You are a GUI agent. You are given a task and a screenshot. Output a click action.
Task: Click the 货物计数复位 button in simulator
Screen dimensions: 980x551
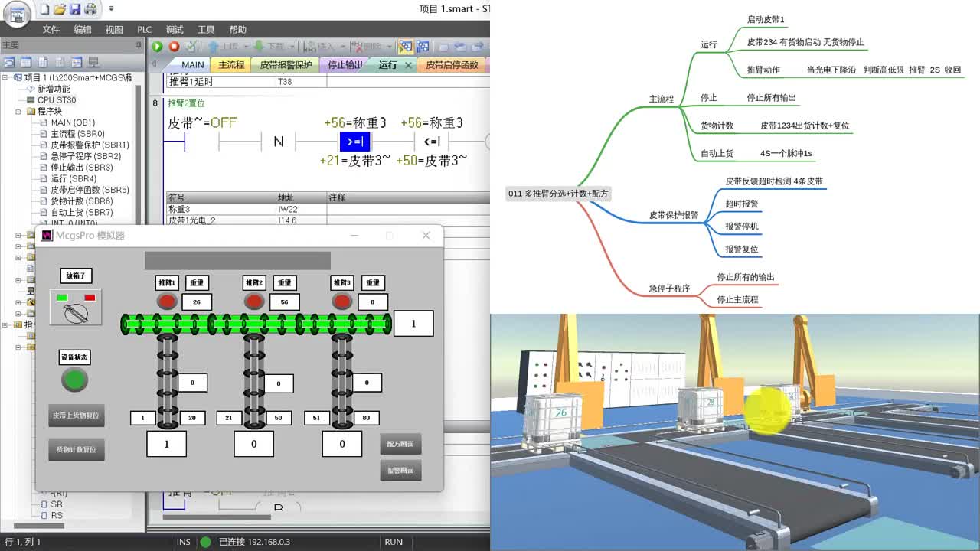pos(76,449)
